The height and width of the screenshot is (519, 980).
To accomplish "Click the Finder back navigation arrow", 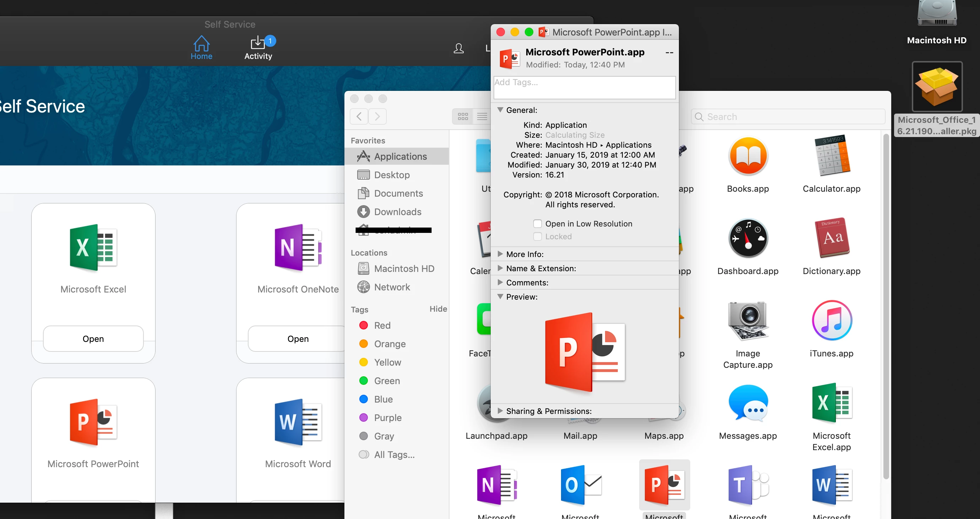I will click(x=359, y=116).
